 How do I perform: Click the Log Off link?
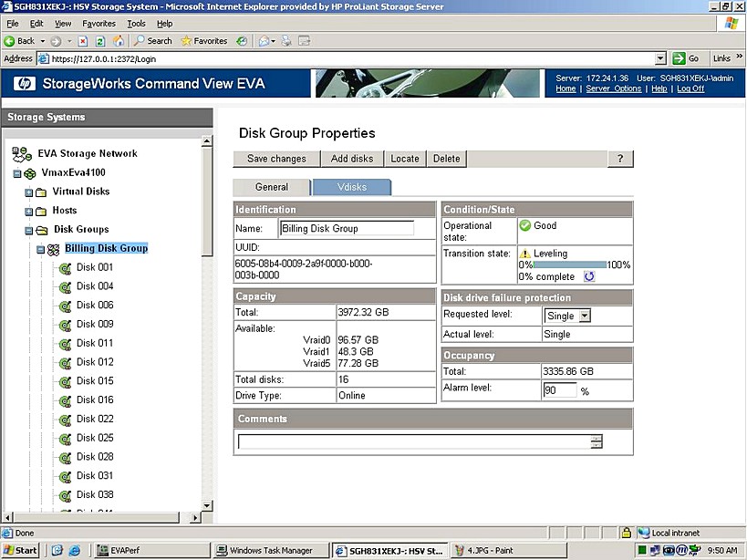[690, 88]
